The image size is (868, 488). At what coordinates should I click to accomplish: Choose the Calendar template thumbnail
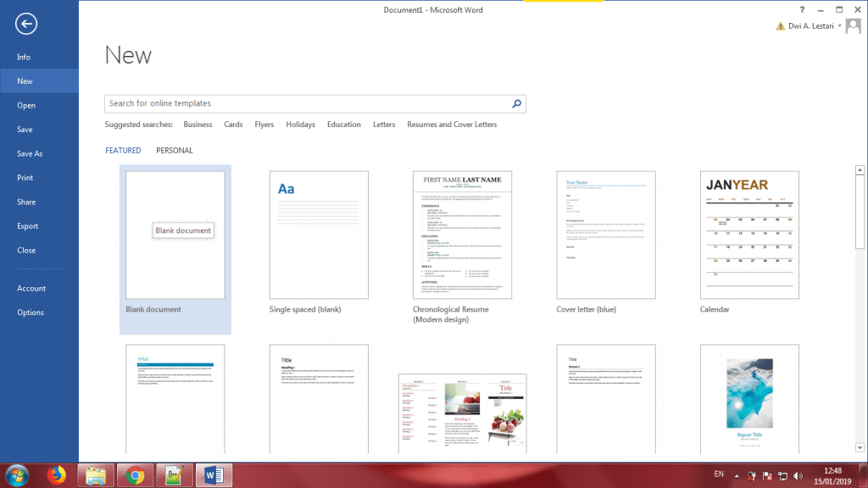(x=748, y=235)
